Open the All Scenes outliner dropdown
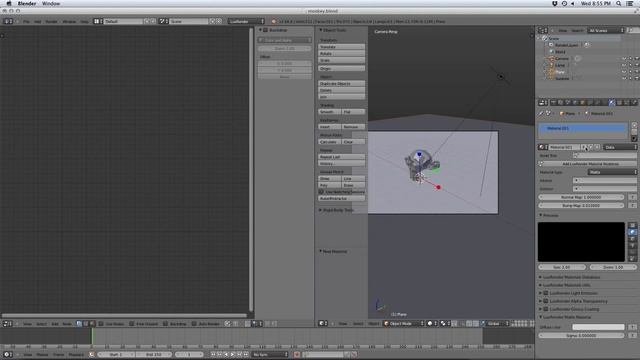This screenshot has width=640, height=360. pos(606,31)
